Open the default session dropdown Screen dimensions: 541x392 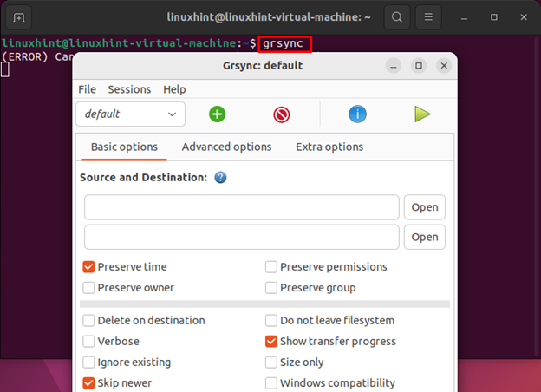coord(130,114)
